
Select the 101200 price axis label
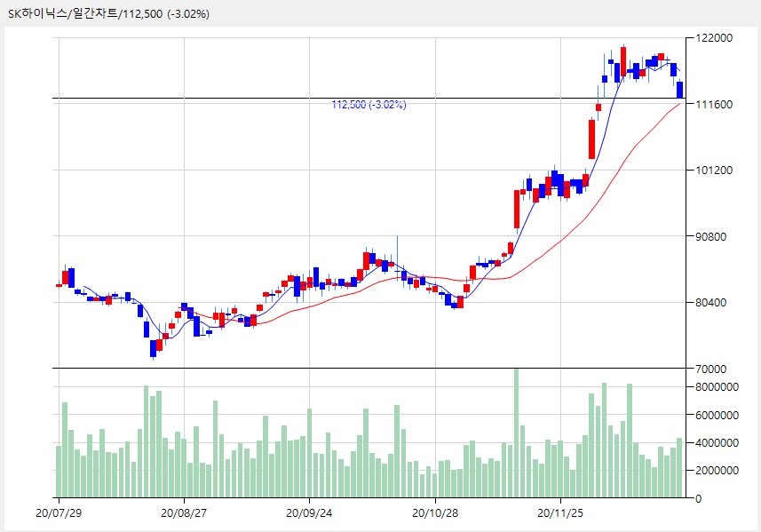714,171
